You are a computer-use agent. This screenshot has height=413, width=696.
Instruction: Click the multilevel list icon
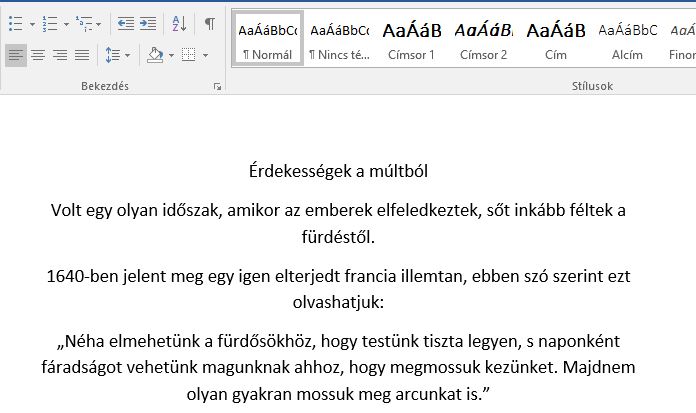85,23
